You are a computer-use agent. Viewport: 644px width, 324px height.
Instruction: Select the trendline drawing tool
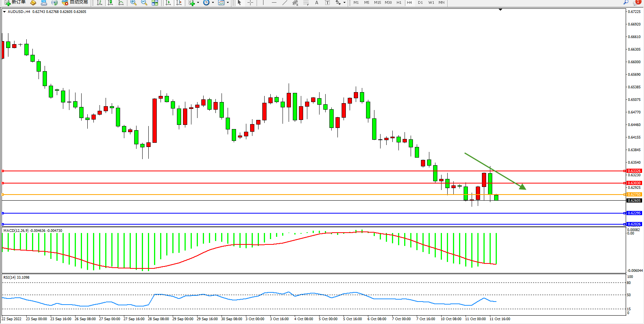click(x=284, y=3)
